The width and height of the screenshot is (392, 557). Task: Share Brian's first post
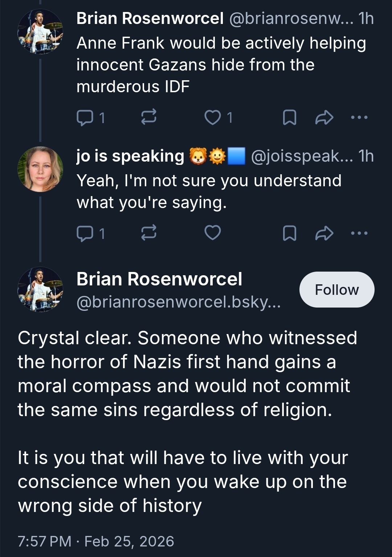pyautogui.click(x=324, y=117)
